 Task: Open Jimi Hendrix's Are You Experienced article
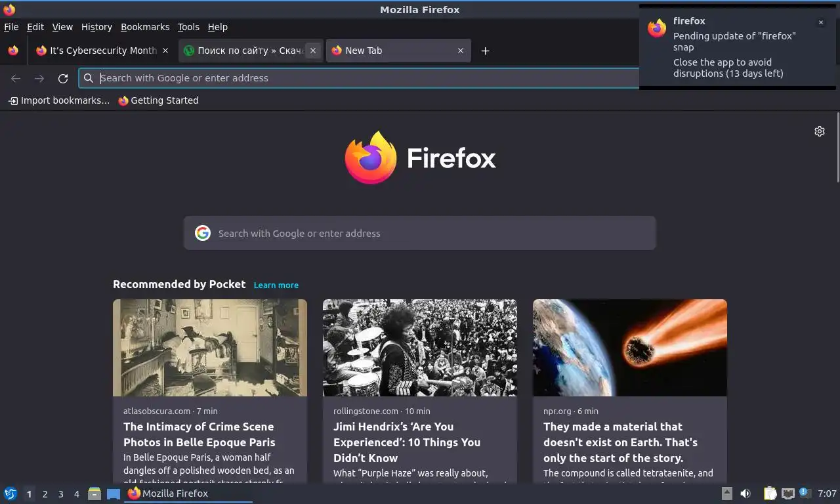407,442
